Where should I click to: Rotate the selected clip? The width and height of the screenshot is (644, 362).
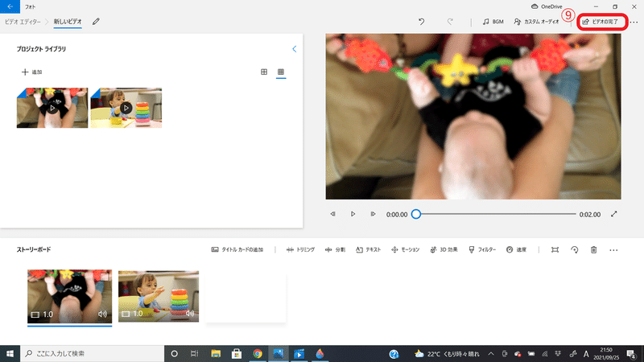(x=575, y=249)
